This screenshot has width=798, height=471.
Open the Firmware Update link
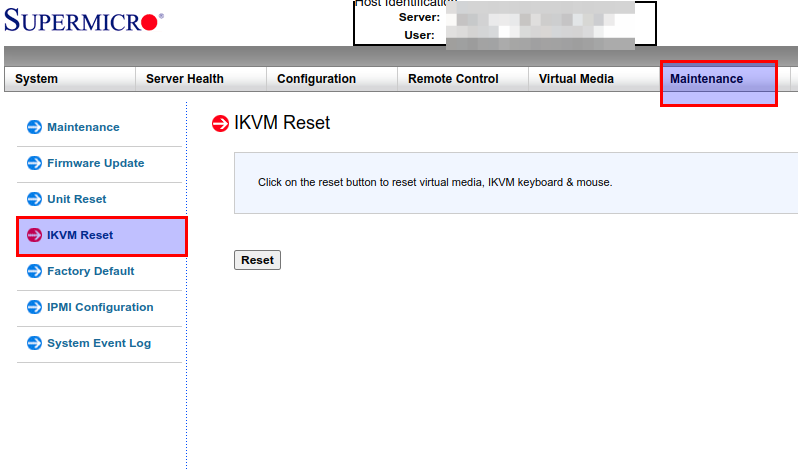[96, 163]
